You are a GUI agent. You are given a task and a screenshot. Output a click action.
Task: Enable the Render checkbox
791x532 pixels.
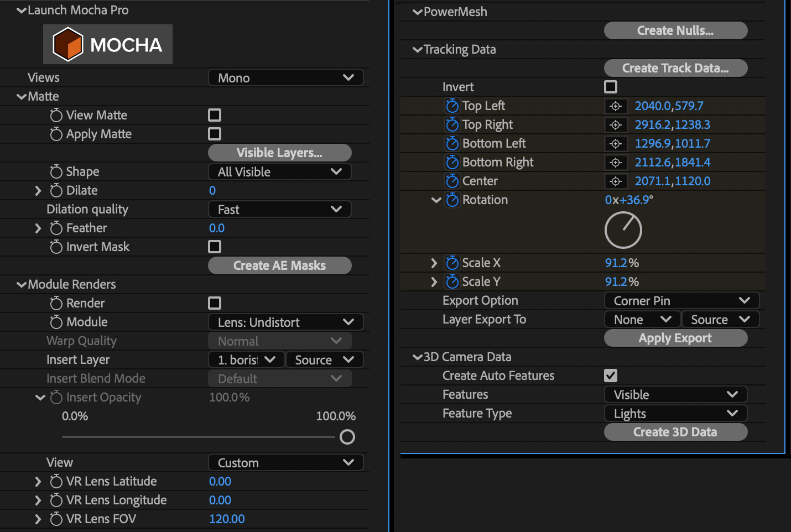[215, 303]
